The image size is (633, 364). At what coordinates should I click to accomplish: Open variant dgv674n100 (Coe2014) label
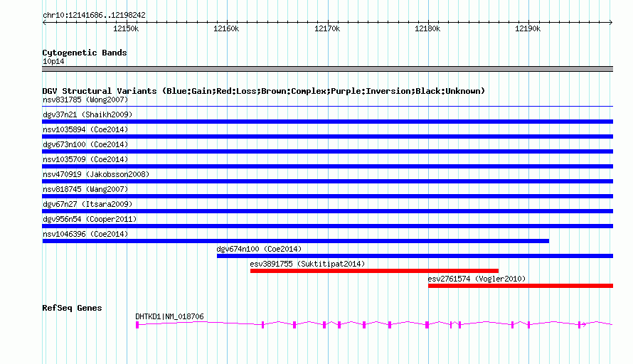259,249
